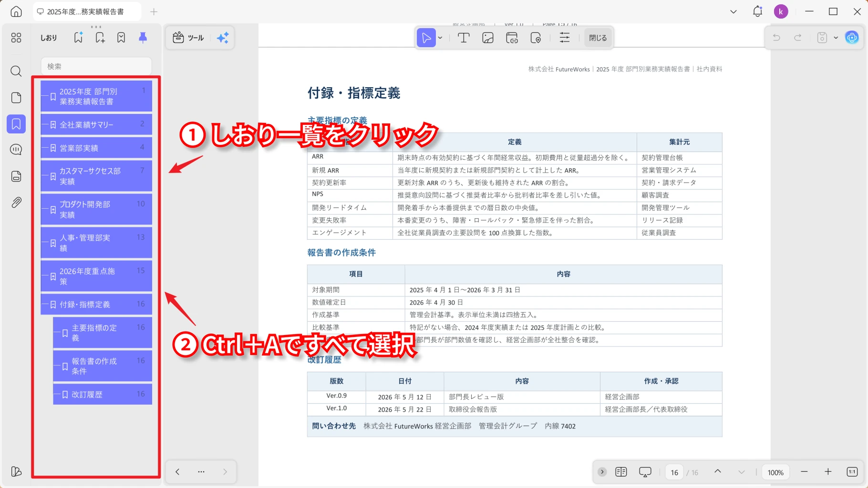Select the pointer selection tool
Viewport: 868px width, 488px height.
coord(426,38)
